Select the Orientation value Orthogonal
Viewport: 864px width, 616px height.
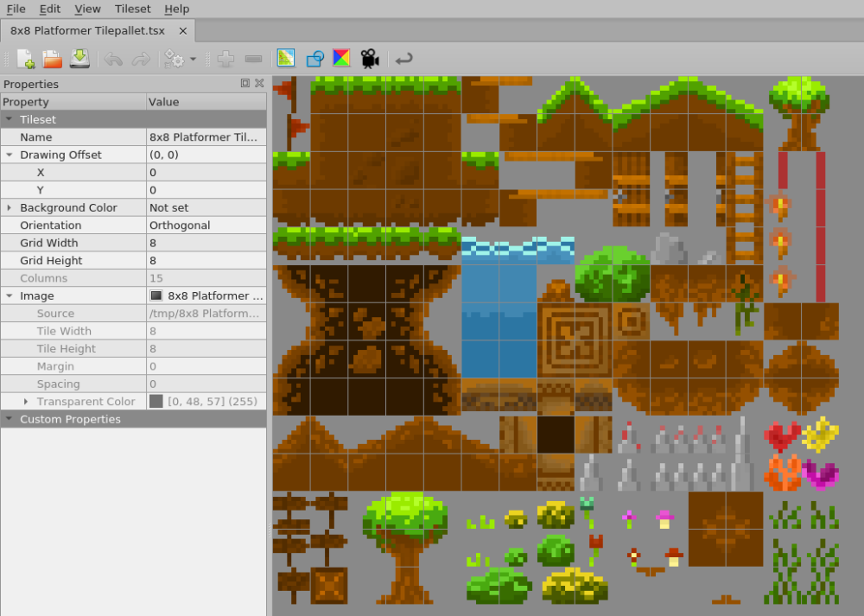coord(206,225)
